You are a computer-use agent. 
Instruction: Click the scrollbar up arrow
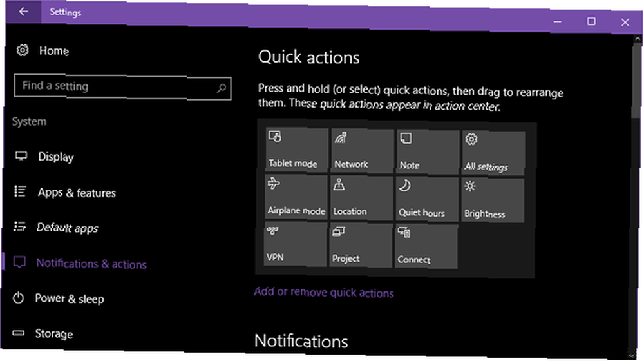[638, 39]
